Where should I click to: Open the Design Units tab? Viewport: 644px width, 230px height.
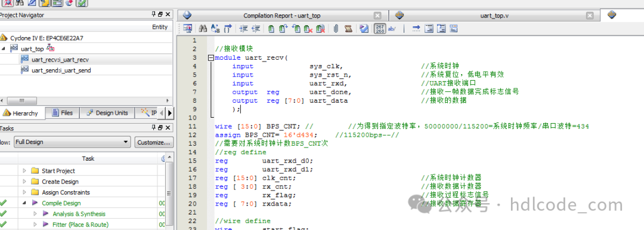tap(107, 113)
